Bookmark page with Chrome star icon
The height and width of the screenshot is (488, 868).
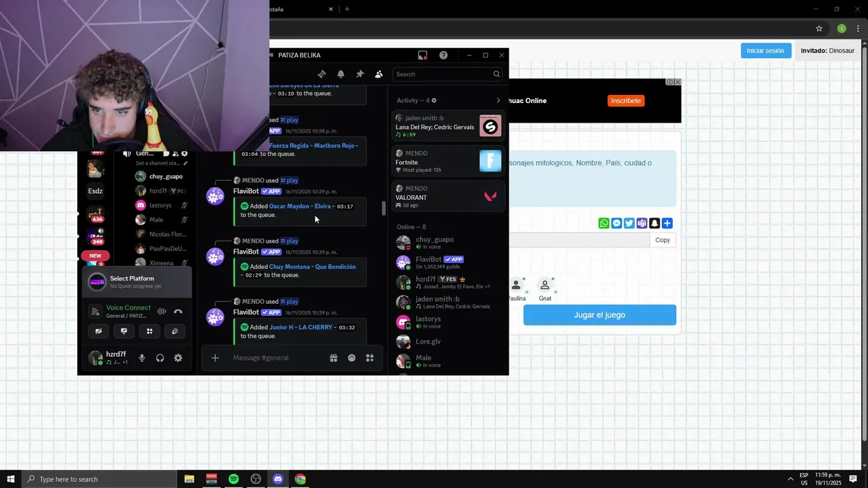tap(819, 28)
